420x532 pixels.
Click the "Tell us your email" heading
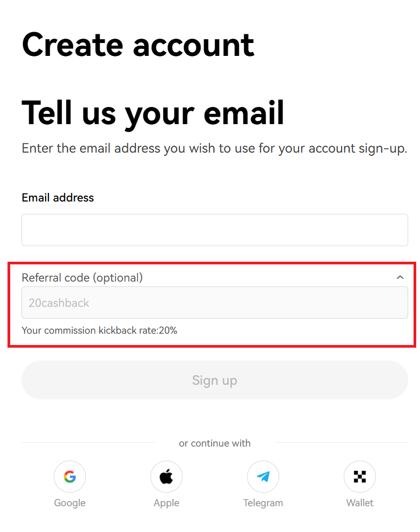[153, 112]
